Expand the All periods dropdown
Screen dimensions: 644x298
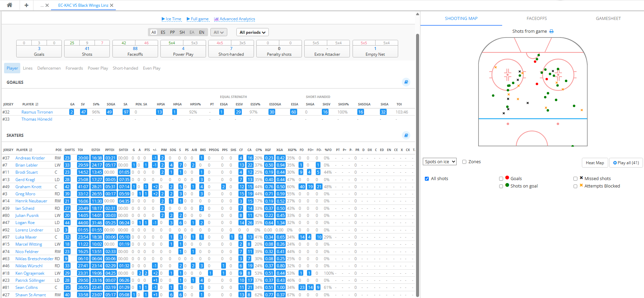(252, 32)
